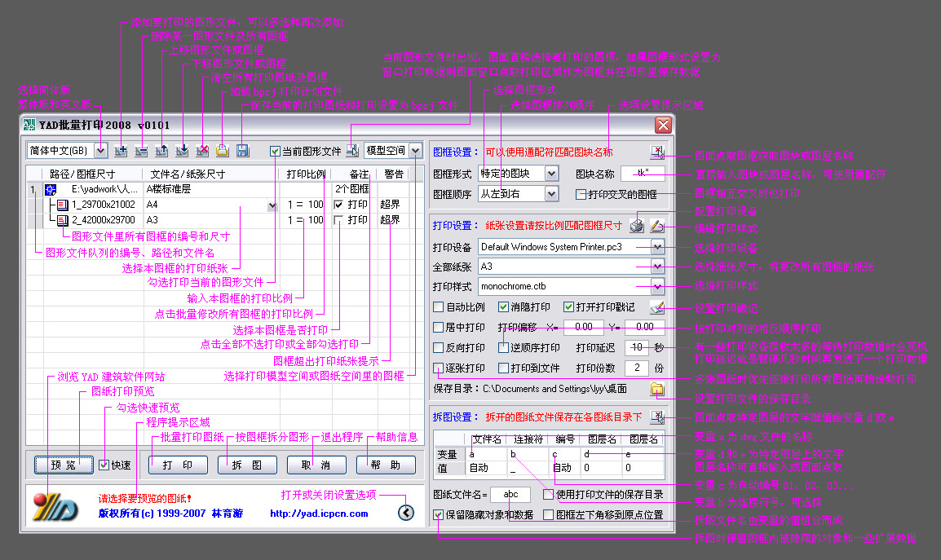Click the 打印延迟 seconds field

tap(638, 347)
